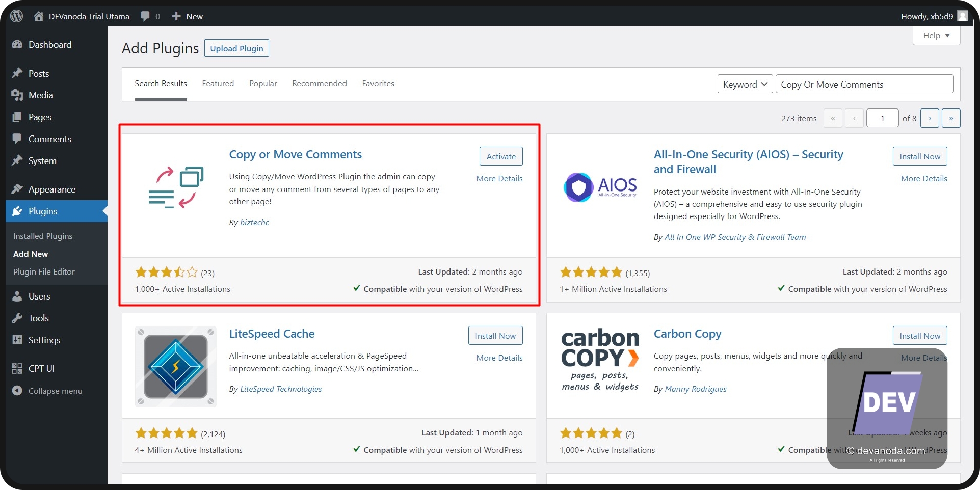980x490 pixels.
Task: Click the plus New icon in admin bar
Action: [176, 16]
